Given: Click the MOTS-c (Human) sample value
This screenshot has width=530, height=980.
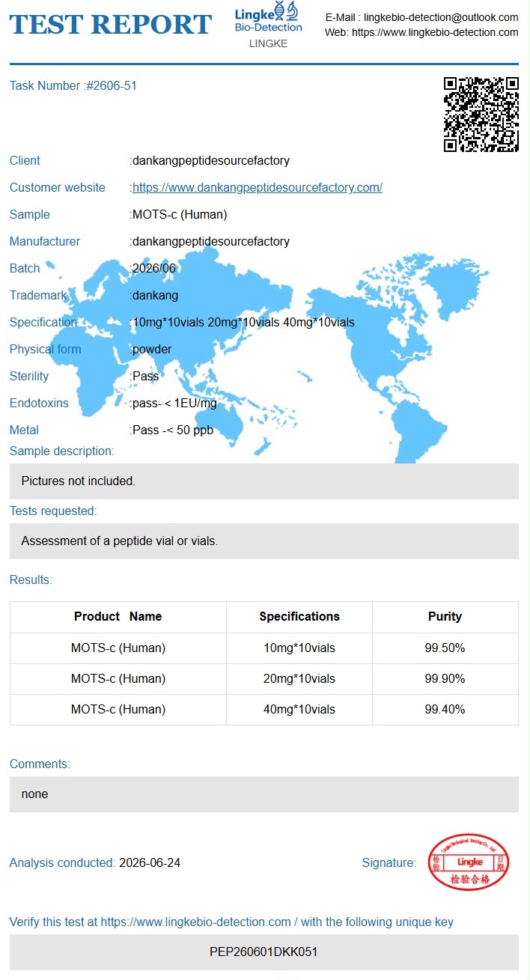Looking at the screenshot, I should click(x=180, y=214).
